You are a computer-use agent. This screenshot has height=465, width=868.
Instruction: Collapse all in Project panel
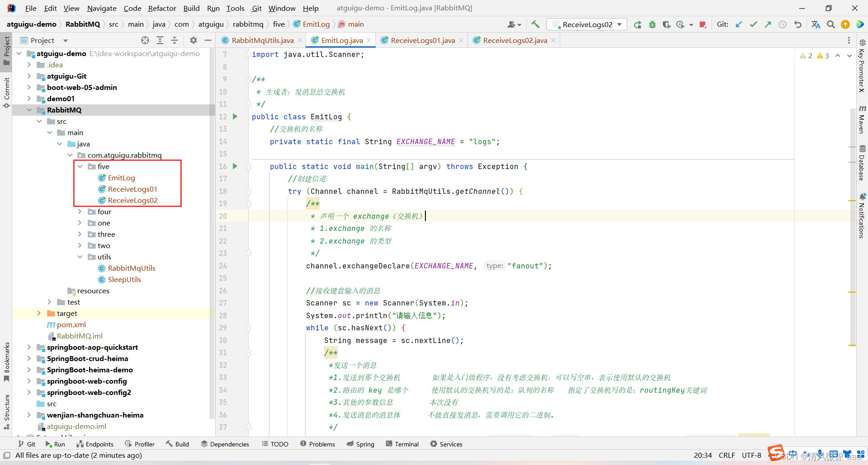pos(175,40)
